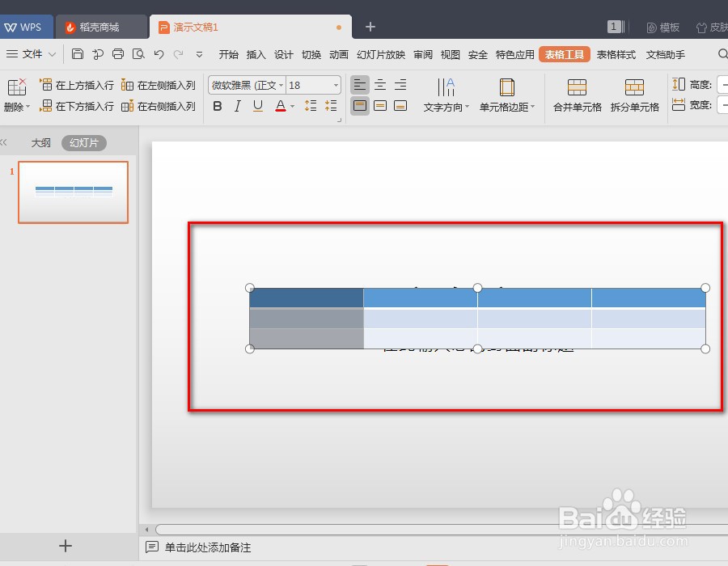Center text horizontally in cell
The image size is (728, 566).
(x=380, y=85)
